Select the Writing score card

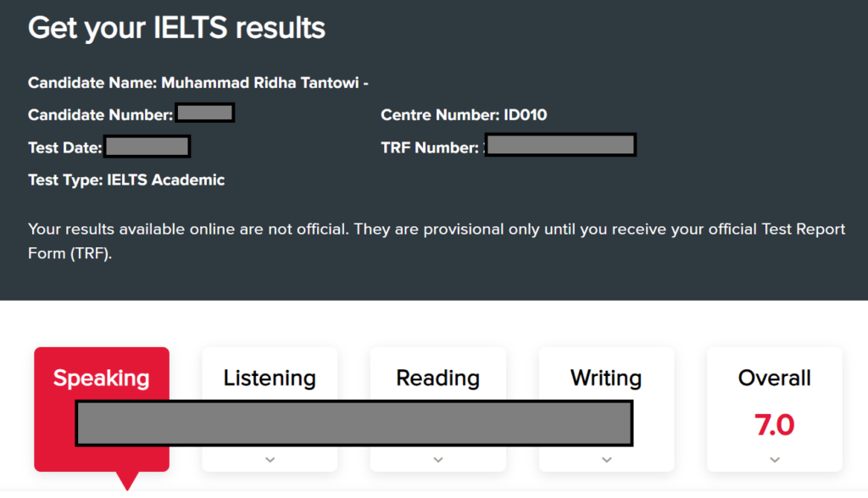tap(606, 378)
